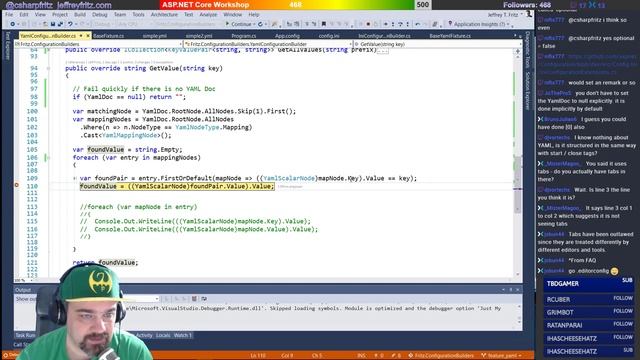
Task: Close the Output panel
Action: 518,290
